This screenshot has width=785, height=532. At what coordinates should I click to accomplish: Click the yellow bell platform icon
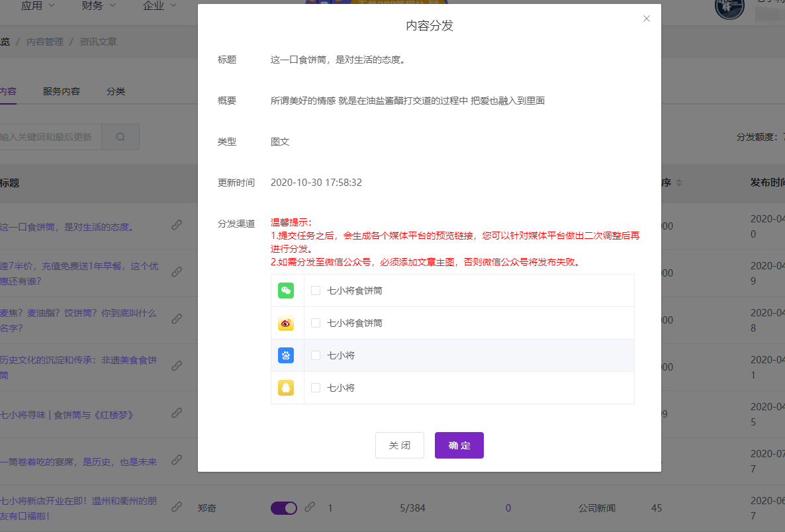286,388
